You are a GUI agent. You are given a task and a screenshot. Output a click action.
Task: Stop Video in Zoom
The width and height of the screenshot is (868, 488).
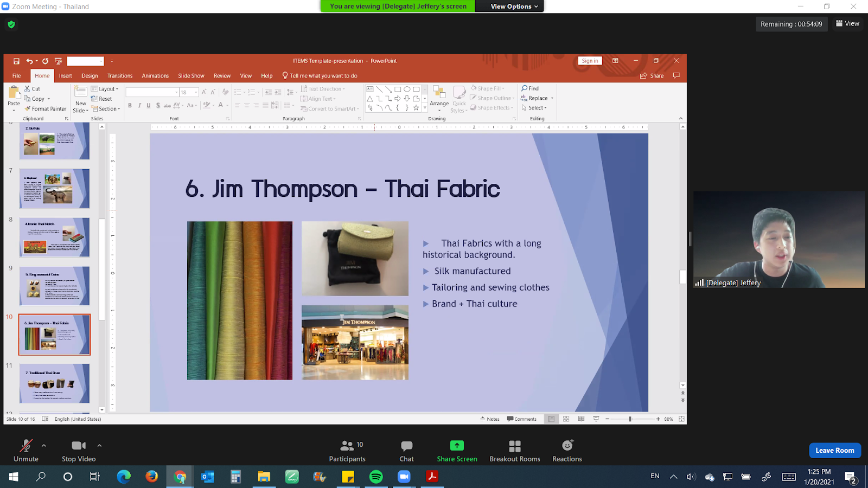79,451
